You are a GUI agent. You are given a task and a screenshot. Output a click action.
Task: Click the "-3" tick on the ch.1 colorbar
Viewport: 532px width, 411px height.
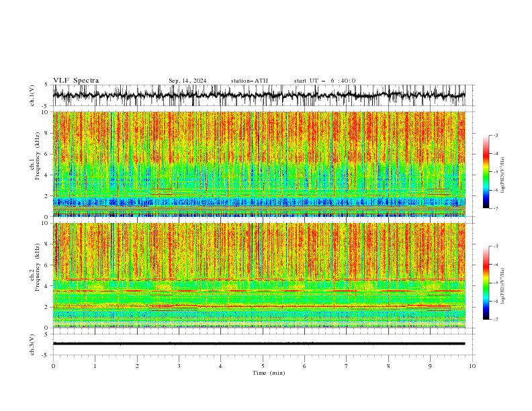[496, 135]
